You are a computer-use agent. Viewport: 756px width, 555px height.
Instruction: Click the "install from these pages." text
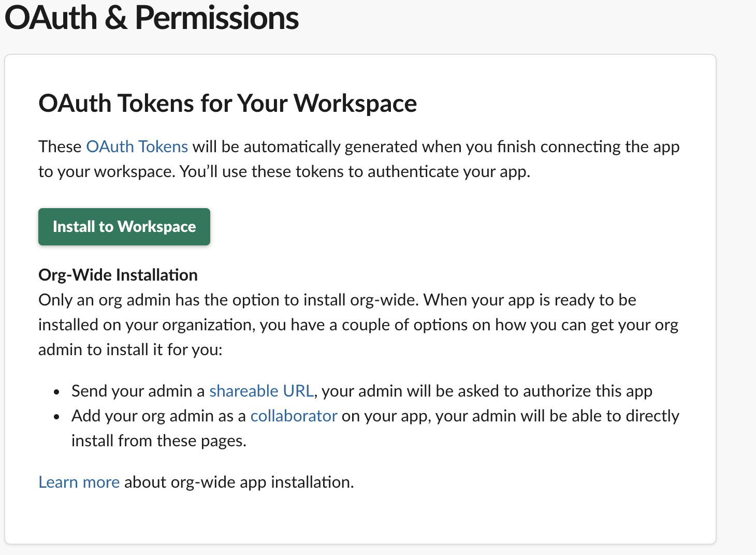pyautogui.click(x=158, y=441)
